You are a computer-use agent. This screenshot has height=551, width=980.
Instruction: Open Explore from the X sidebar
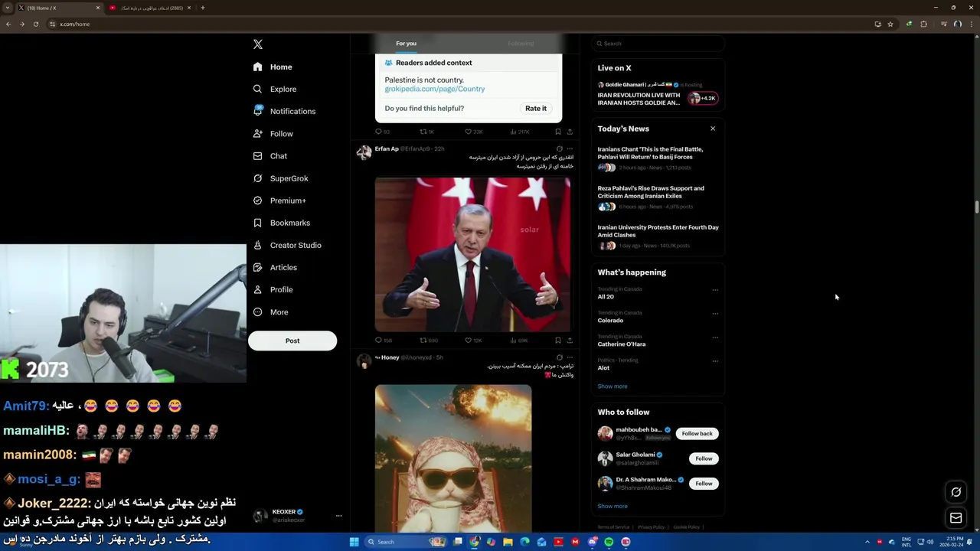[275, 89]
